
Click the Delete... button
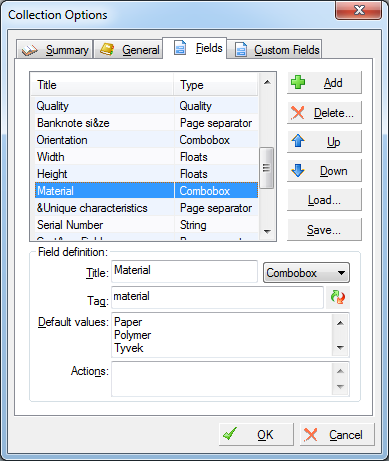[324, 113]
